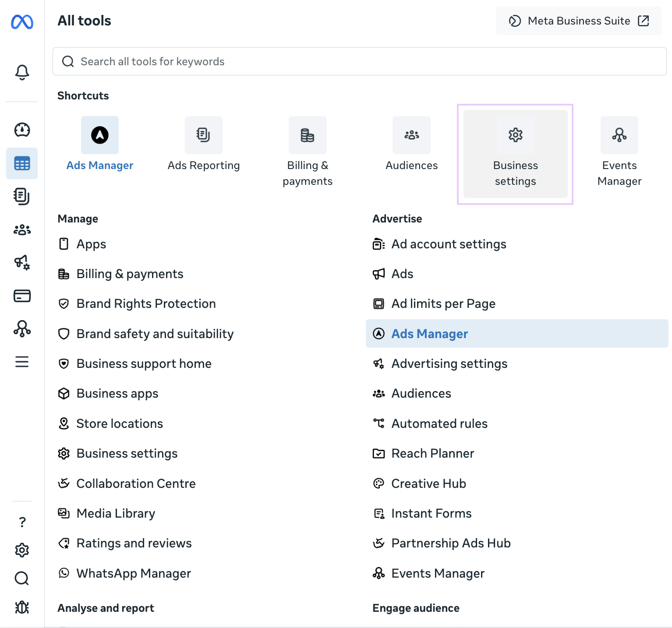
Task: Open Business settings in Manage list
Action: (118, 453)
